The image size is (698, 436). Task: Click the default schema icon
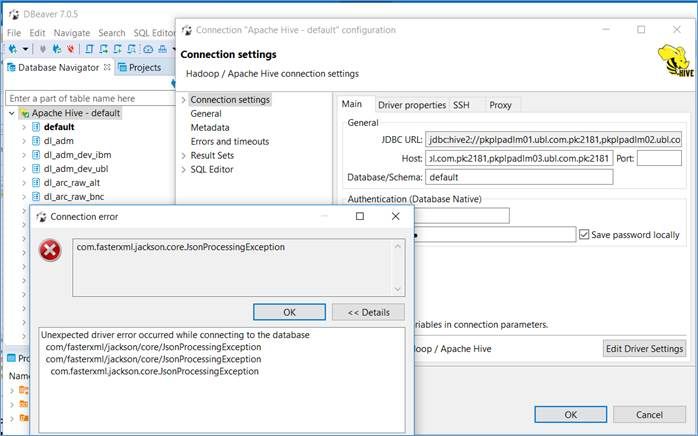[36, 127]
